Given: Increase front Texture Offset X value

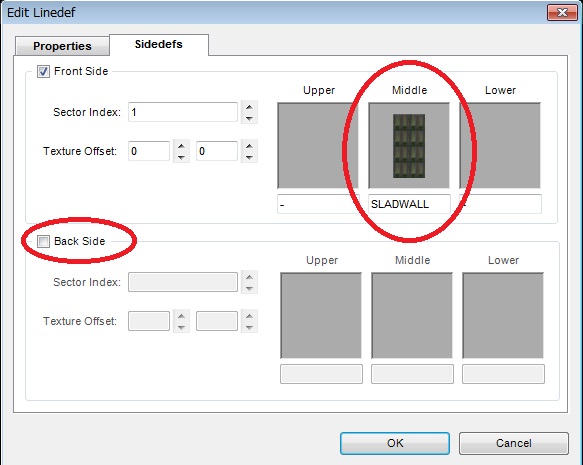Looking at the screenshot, I should 181,146.
